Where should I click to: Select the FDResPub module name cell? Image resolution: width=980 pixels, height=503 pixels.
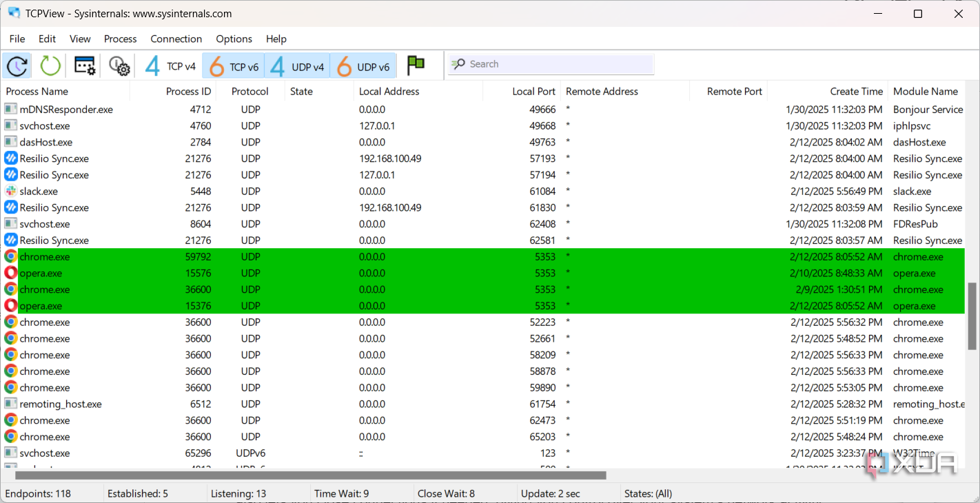(x=915, y=224)
